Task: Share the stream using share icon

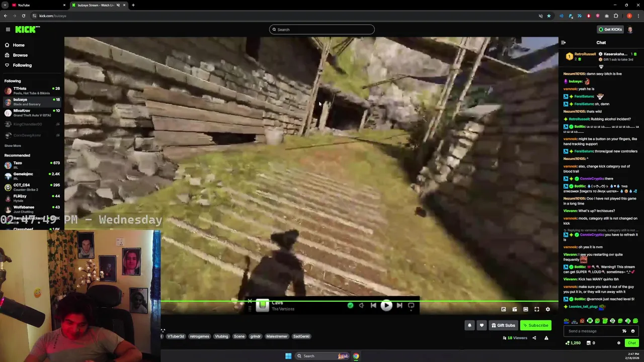Action: point(534,338)
